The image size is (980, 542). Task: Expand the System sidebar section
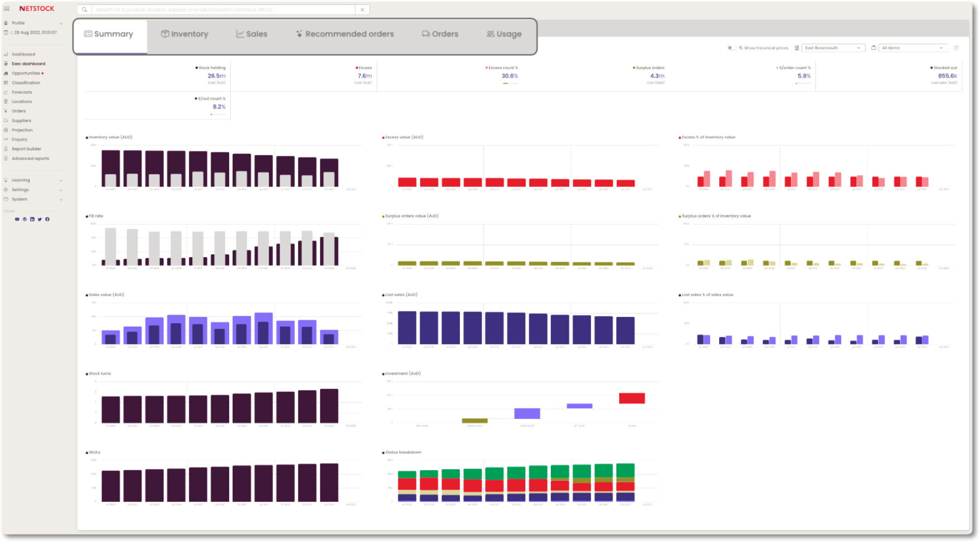(34, 200)
